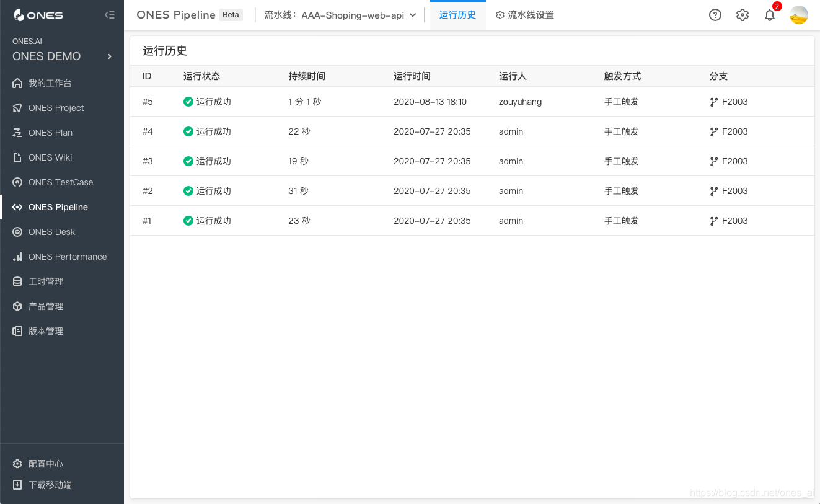
Task: Click the 持续时间 column header
Action: pyautogui.click(x=307, y=76)
